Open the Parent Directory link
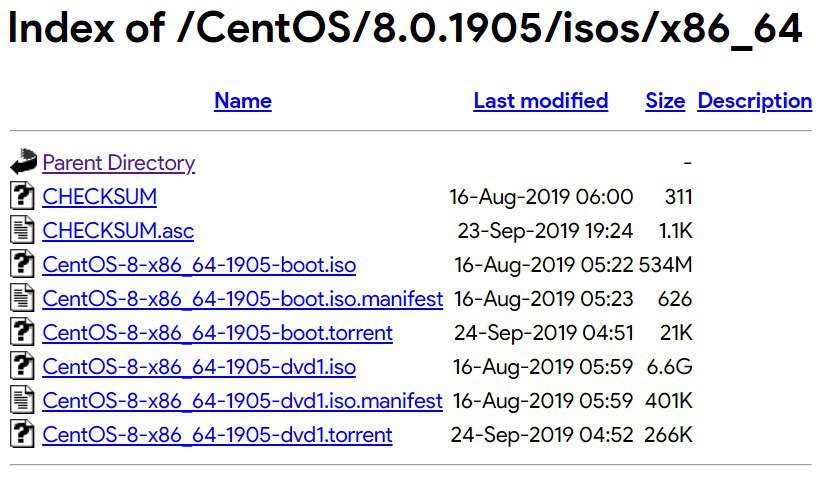 point(119,163)
